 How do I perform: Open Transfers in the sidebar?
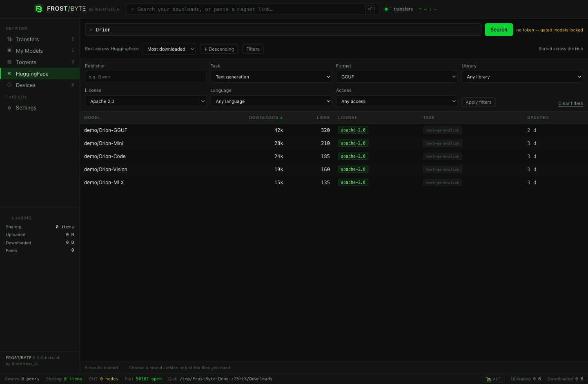pyautogui.click(x=40, y=39)
